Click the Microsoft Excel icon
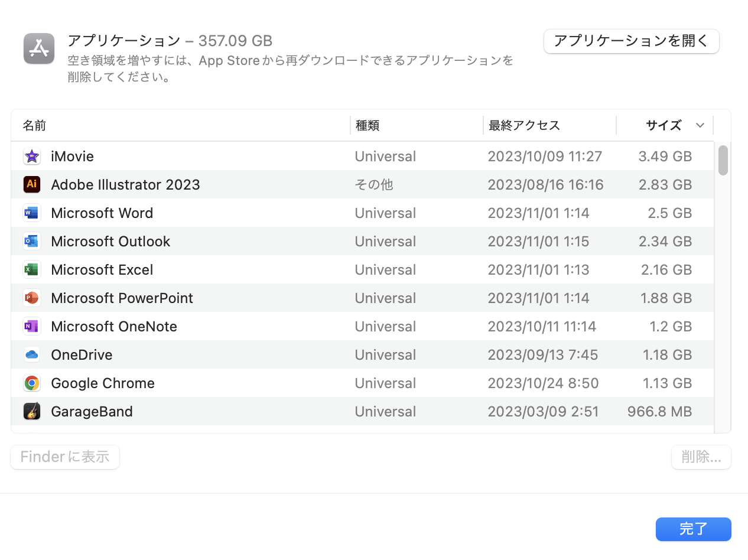The width and height of the screenshot is (748, 560). tap(32, 270)
